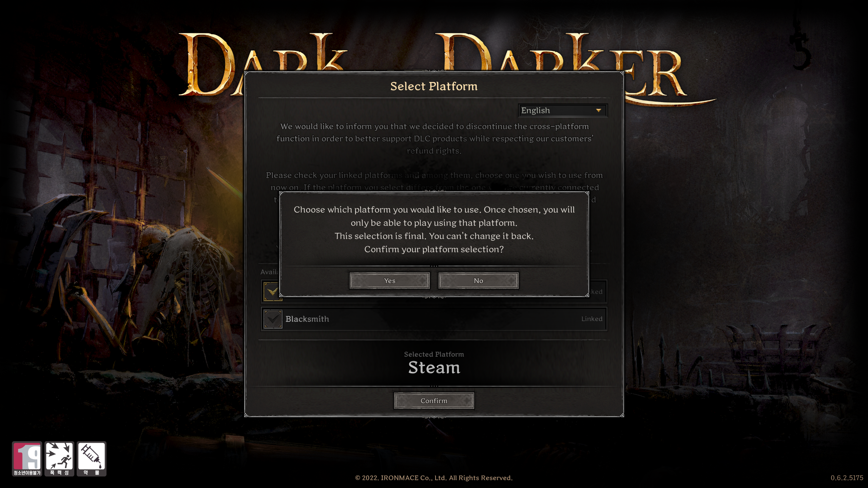Click the confirmation dialog message text

pyautogui.click(x=434, y=229)
